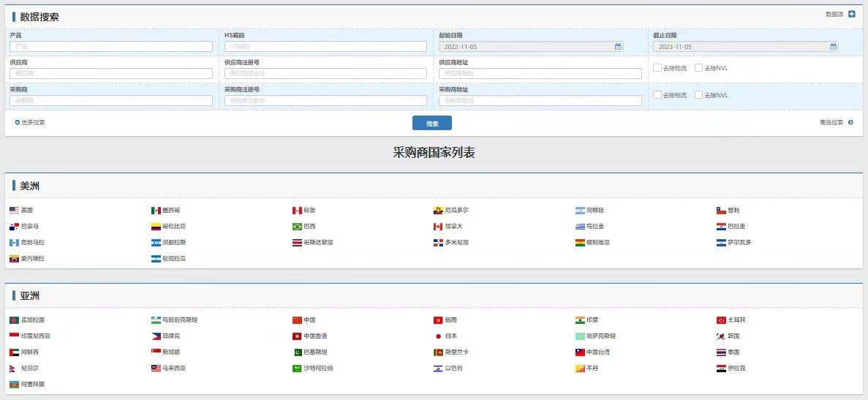Open the calendar icon for 截止日期
Image resolution: width=868 pixels, height=400 pixels.
pyautogui.click(x=833, y=47)
